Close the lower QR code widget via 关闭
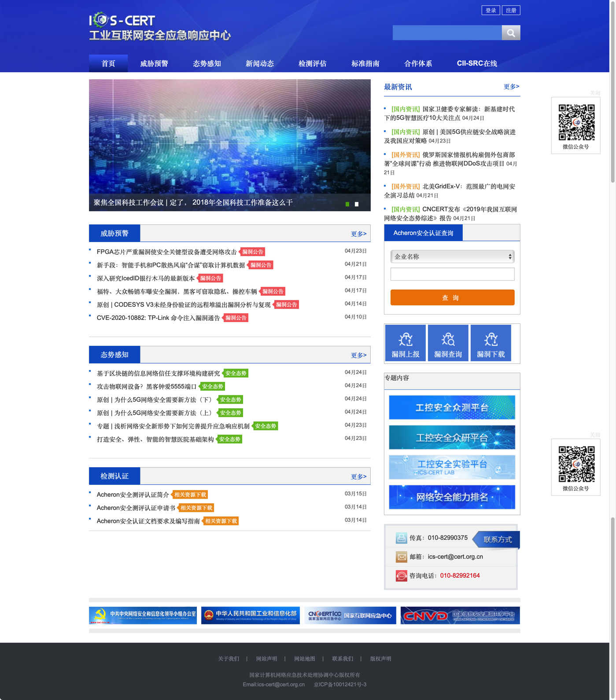 click(x=595, y=435)
